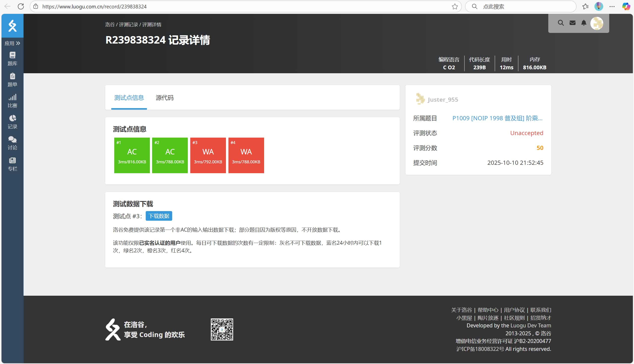Image resolution: width=634 pixels, height=364 pixels.
Task: Click the Luogu logo in the sidebar
Action: [x=12, y=26]
